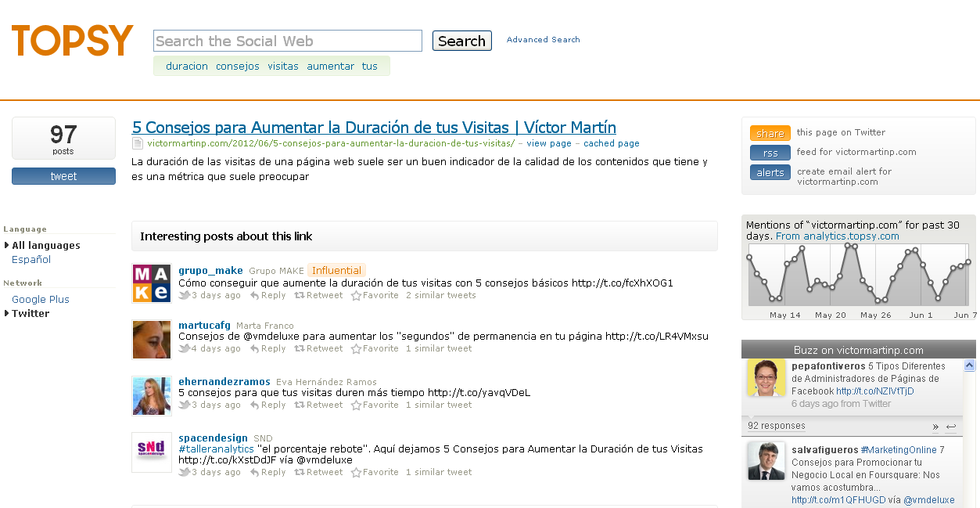Open the Advanced Search link
This screenshot has height=508, width=980.
pyautogui.click(x=544, y=39)
